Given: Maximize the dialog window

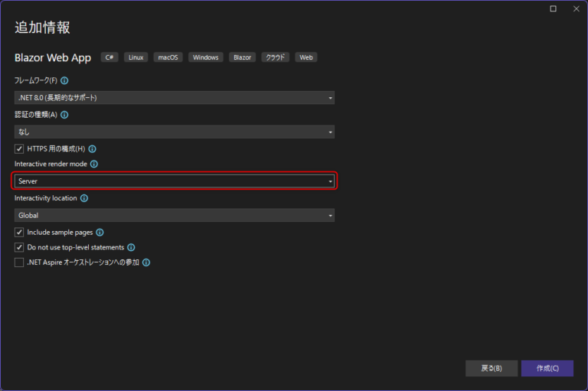Looking at the screenshot, I should (x=554, y=8).
